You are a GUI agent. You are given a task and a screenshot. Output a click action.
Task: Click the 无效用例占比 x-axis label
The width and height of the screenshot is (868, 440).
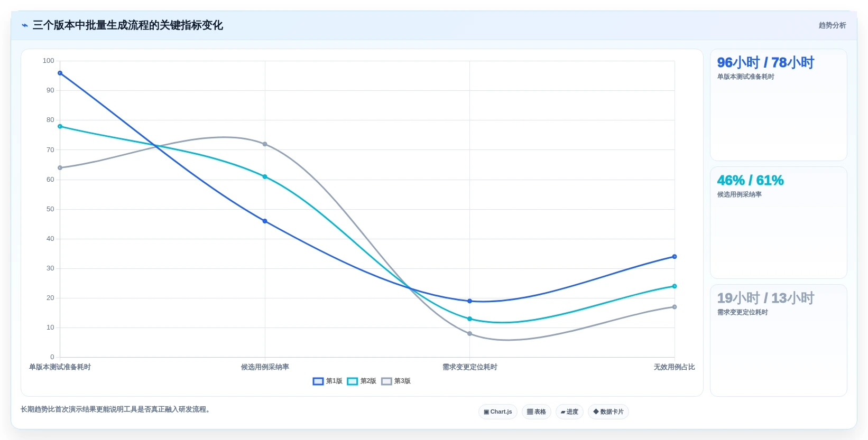point(674,367)
